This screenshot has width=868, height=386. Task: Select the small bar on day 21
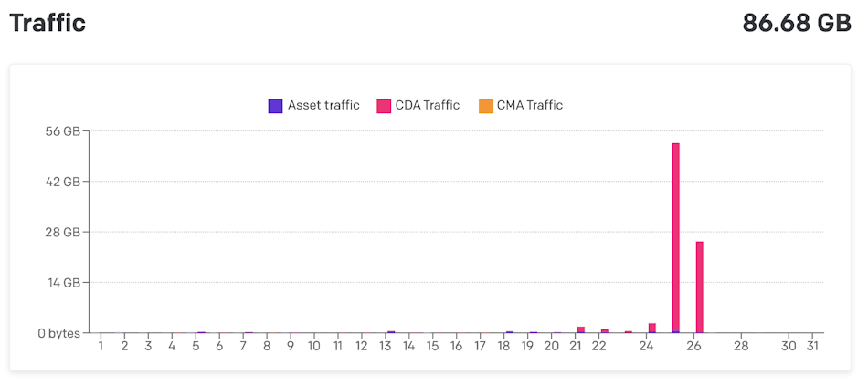pyautogui.click(x=581, y=329)
